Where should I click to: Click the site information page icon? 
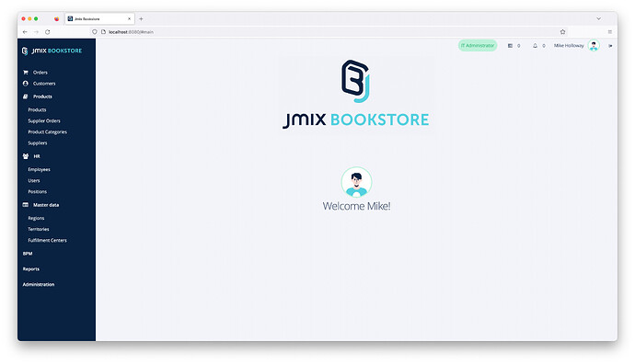pos(103,32)
